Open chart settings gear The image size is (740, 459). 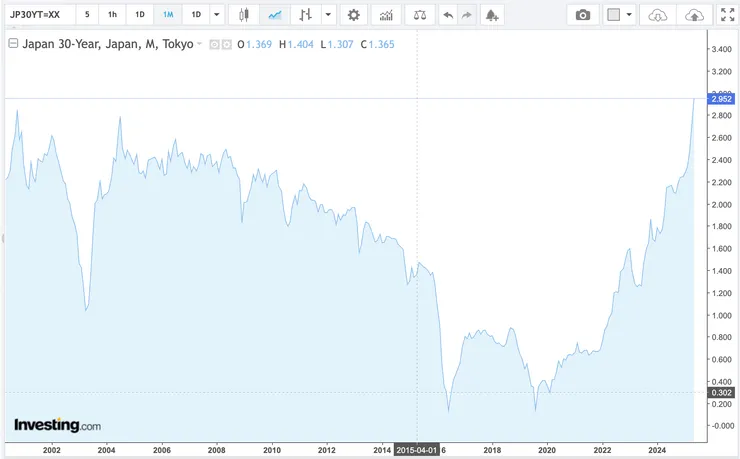pyautogui.click(x=353, y=15)
